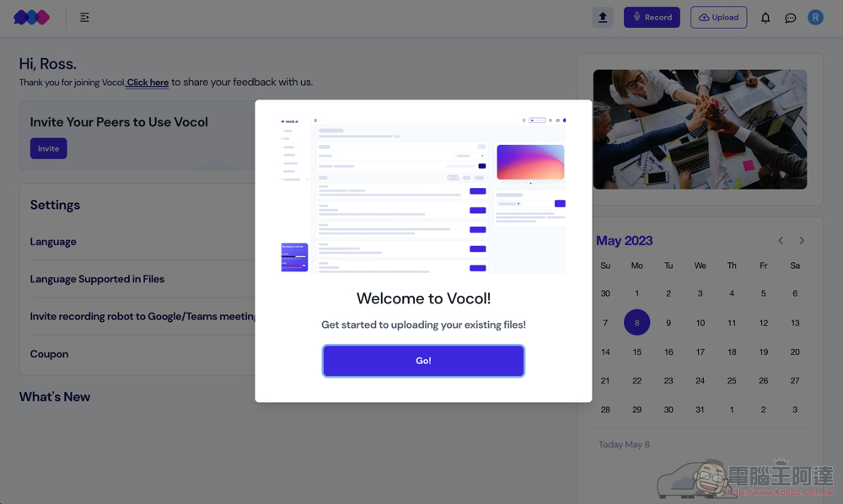Open the notifications bell

[x=765, y=18]
